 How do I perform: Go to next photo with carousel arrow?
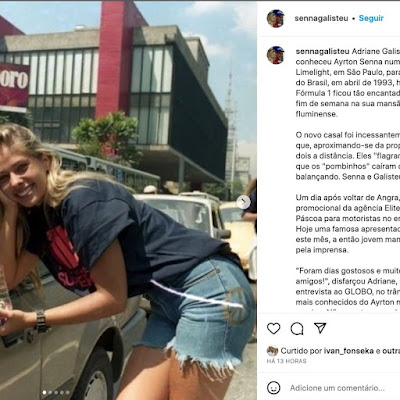pos(243,202)
